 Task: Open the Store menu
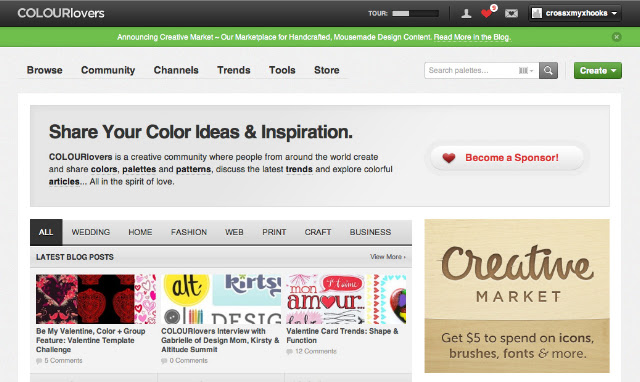pyautogui.click(x=327, y=70)
